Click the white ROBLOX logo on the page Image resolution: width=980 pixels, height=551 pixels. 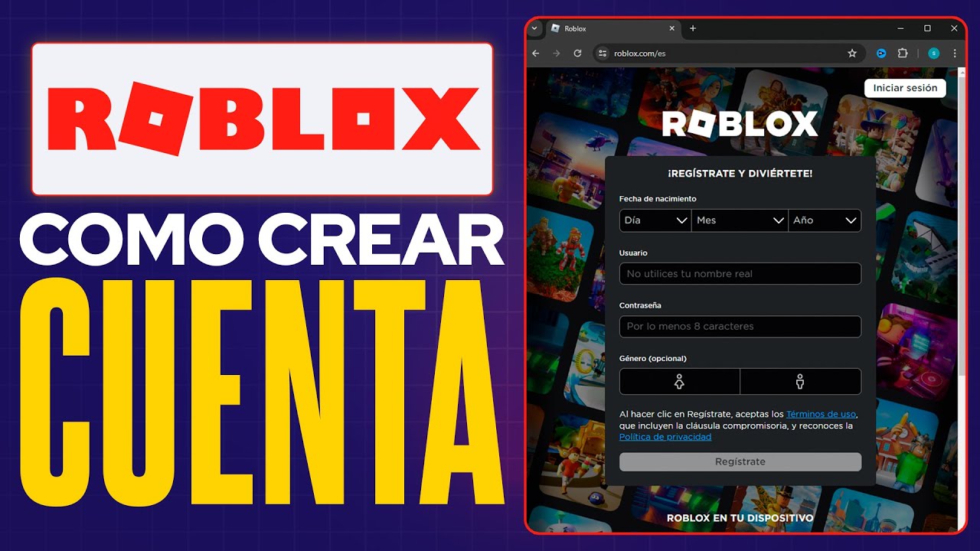tap(740, 124)
